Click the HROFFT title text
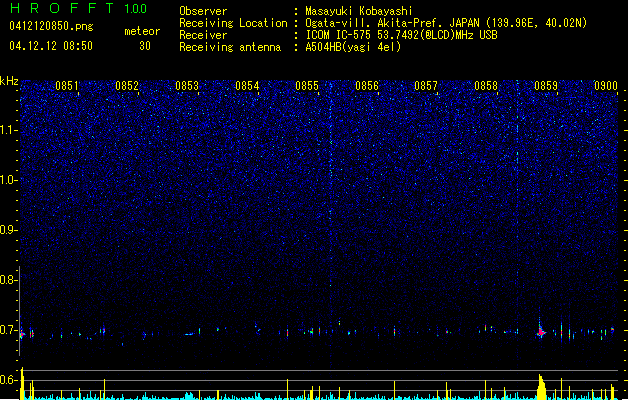The image size is (629, 400). [x=63, y=8]
